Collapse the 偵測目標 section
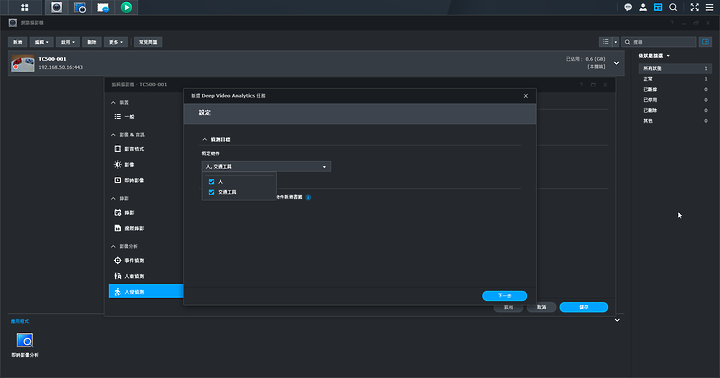The image size is (720, 378). (205, 140)
